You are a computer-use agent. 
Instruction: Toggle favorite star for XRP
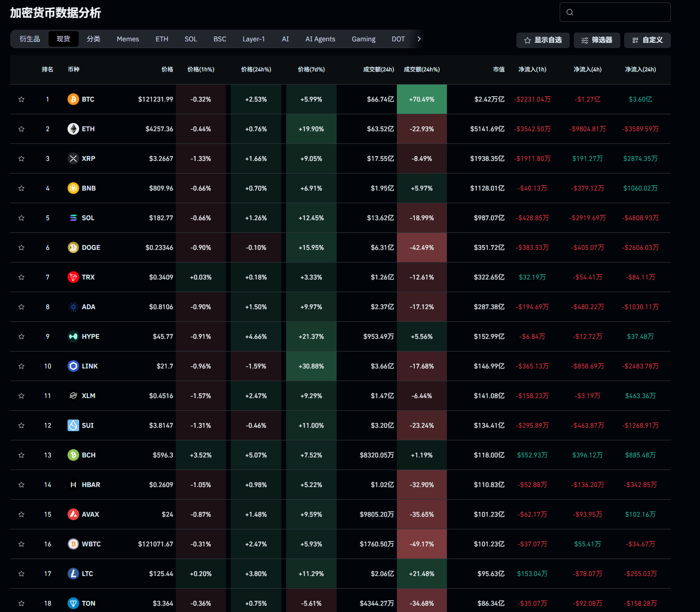click(21, 158)
